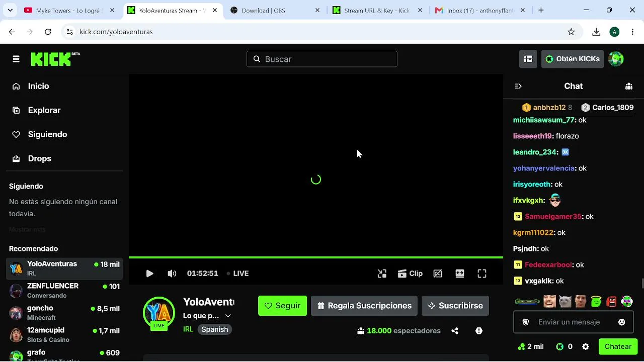Mute the stream volume
644x362 pixels.
[172, 274]
